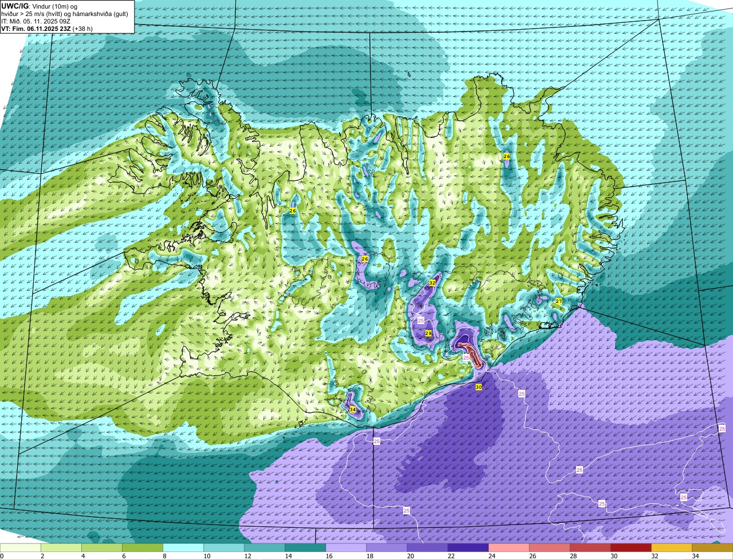Click the dark red 30–32 m/s swatch

pos(630,548)
